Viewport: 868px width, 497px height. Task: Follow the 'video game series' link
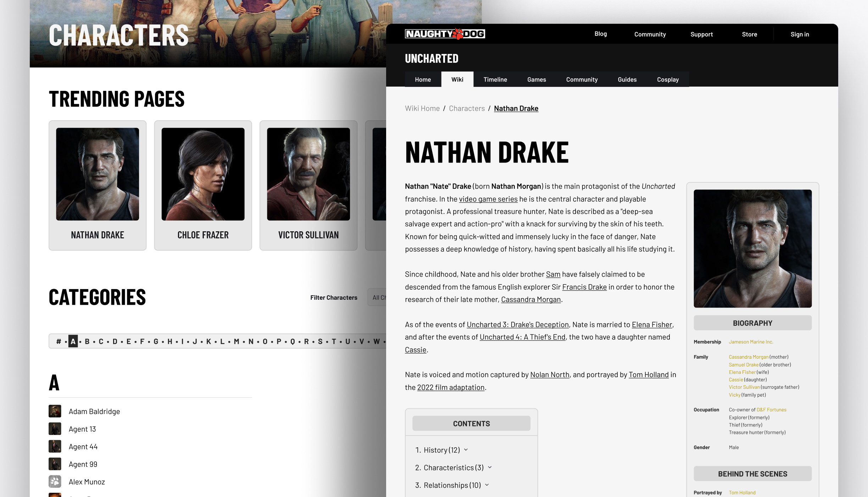488,199
